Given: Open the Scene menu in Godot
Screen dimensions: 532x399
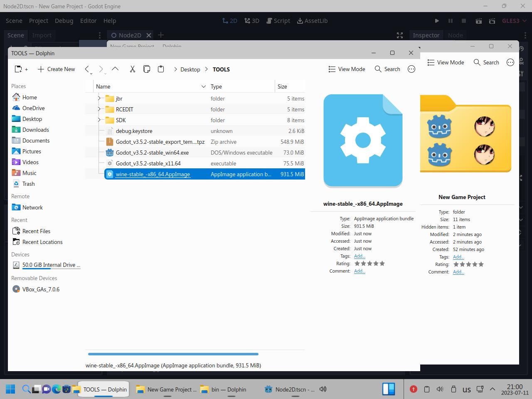Looking at the screenshot, I should (x=14, y=21).
